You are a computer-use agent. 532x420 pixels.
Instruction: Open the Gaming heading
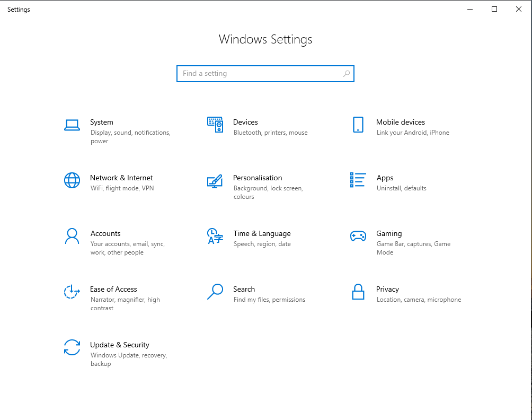coord(389,233)
